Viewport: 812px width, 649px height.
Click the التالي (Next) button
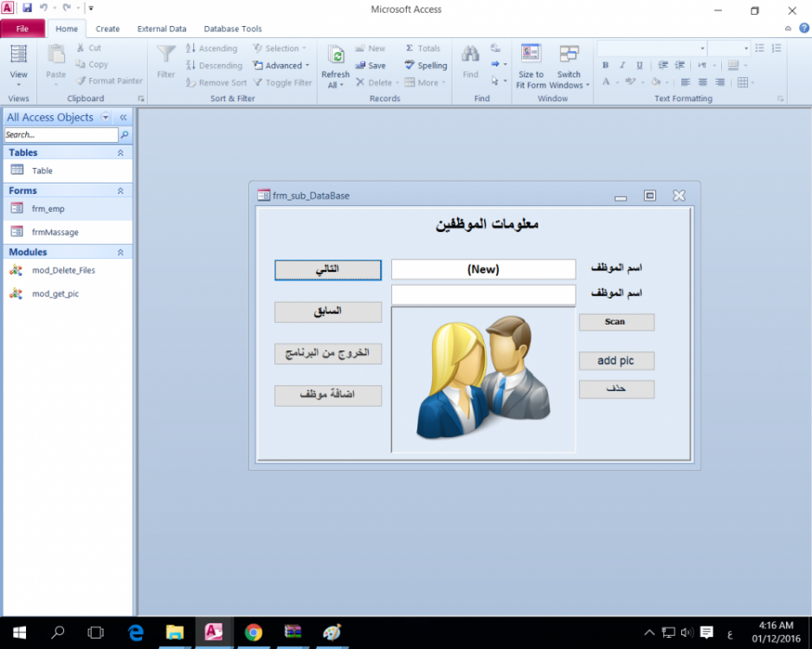pos(328,270)
